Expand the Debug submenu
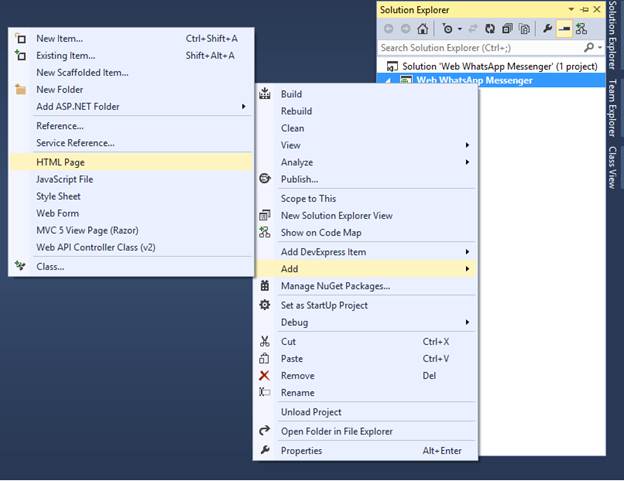The width and height of the screenshot is (624, 481). coord(365,322)
